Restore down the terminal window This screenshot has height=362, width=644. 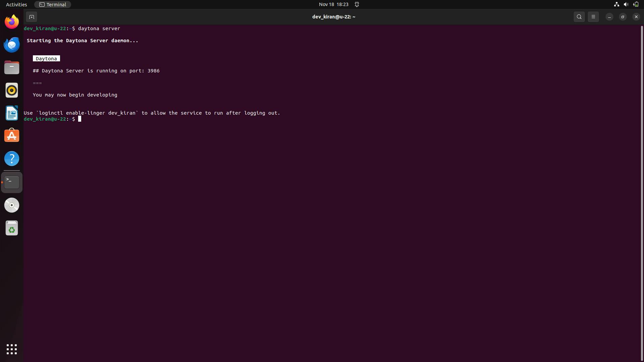623,17
